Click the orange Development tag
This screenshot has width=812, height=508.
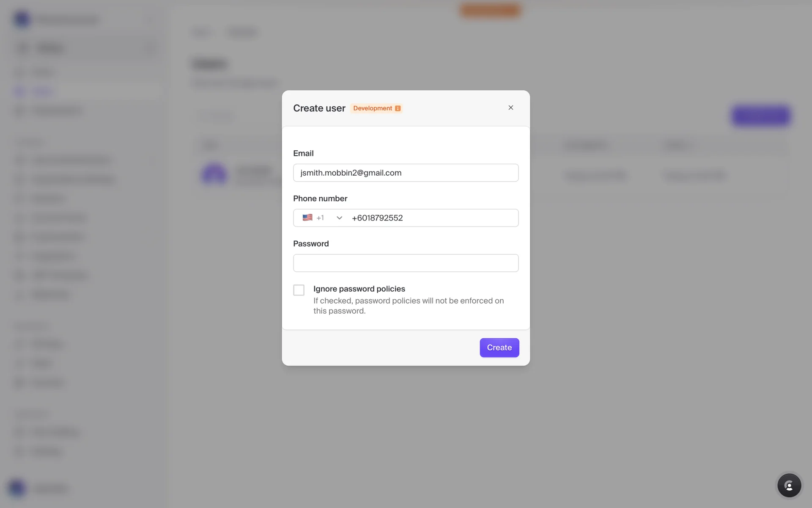coord(373,108)
